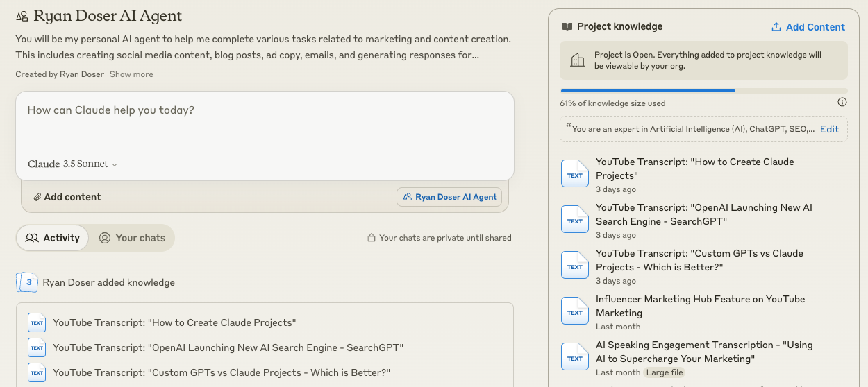Click the file icon for SearchGPT transcript in Project knowledge
This screenshot has height=387, width=868.
pos(575,220)
